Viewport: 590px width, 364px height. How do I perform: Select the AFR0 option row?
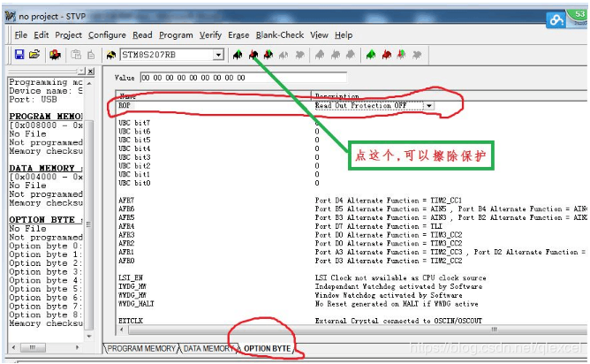tap(126, 261)
